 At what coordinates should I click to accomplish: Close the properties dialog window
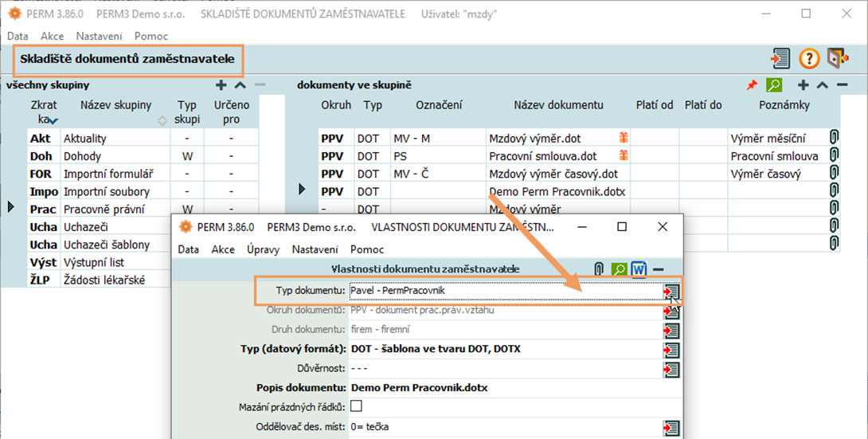[x=662, y=226]
